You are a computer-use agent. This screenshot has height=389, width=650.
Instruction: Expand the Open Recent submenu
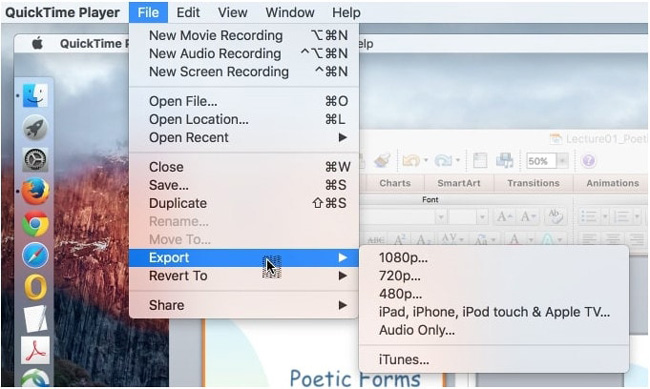(x=244, y=137)
